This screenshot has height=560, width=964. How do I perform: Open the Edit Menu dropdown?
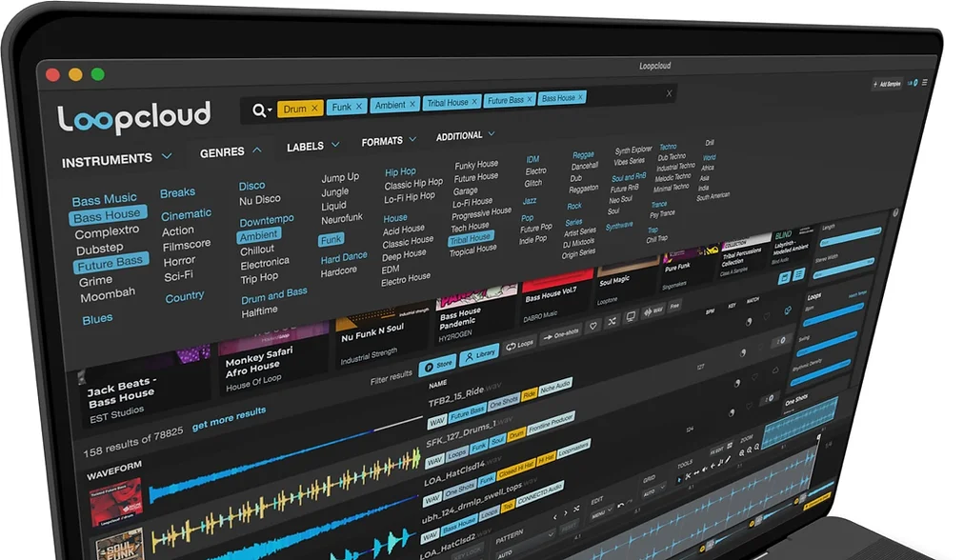pos(602,511)
